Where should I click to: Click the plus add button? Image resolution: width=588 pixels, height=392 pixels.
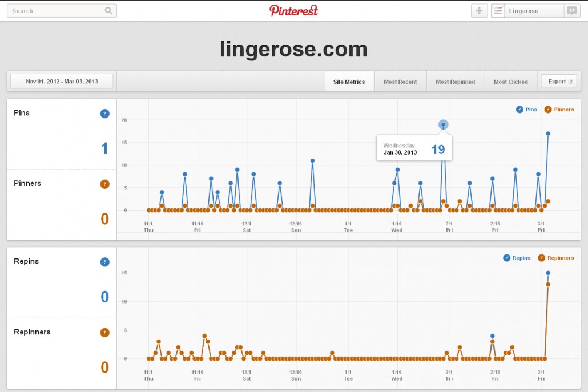coord(479,11)
